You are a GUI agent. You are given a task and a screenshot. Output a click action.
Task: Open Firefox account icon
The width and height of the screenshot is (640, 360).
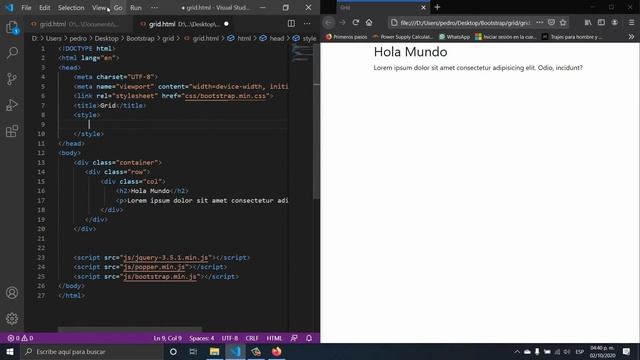tap(614, 22)
